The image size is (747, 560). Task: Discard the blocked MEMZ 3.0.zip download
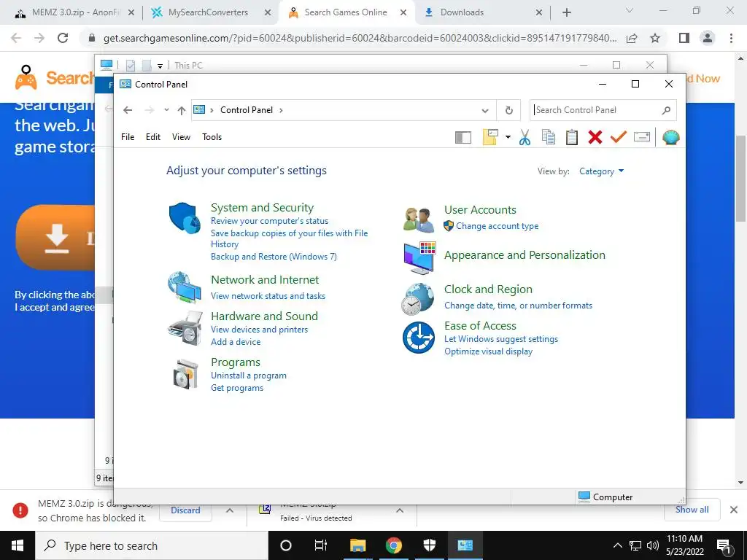pyautogui.click(x=185, y=510)
